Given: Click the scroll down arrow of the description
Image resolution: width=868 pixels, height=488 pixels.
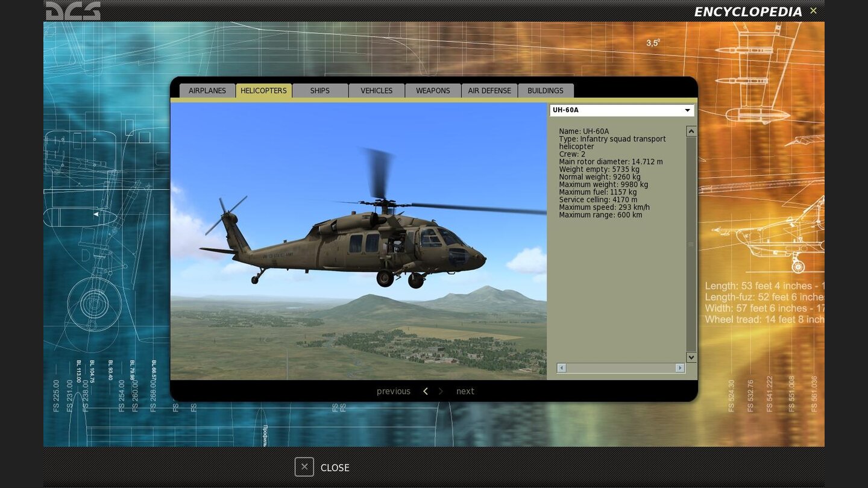Looking at the screenshot, I should coord(691,357).
